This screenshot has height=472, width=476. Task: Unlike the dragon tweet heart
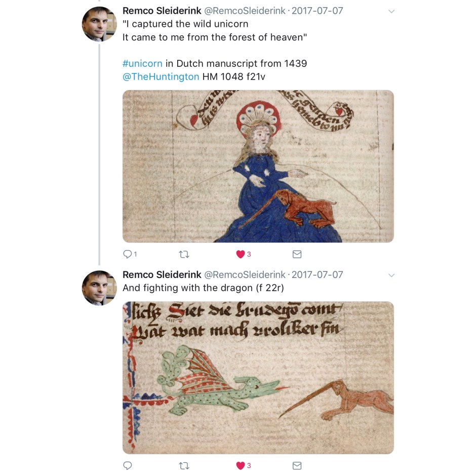tap(241, 465)
